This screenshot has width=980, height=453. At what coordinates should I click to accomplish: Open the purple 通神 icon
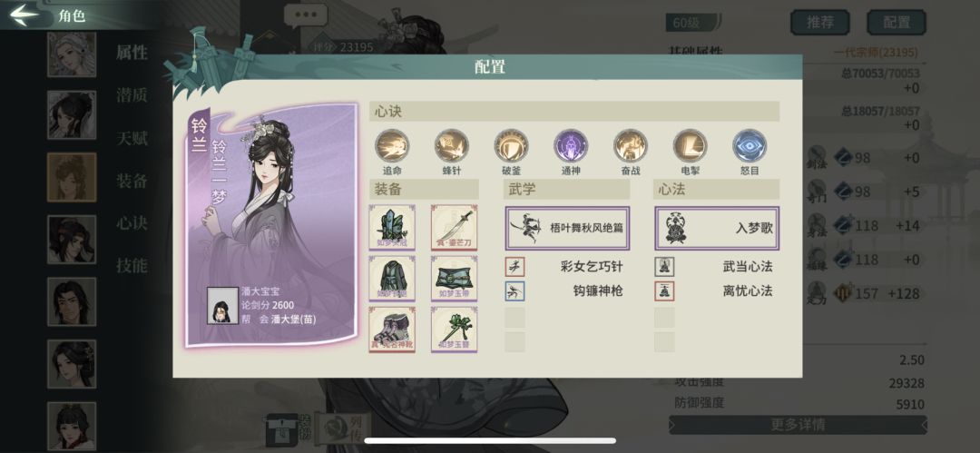571,146
